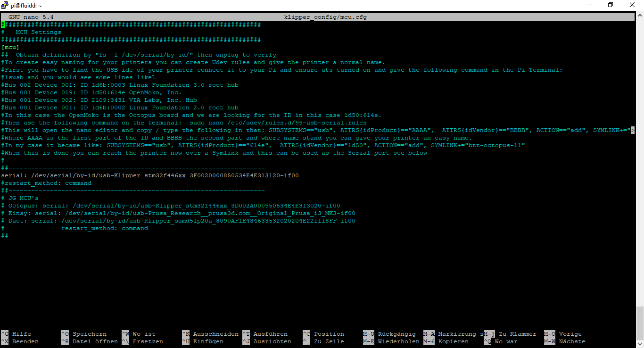Click the 'In my case it became like' line
This screenshot has height=348, width=644.
point(263,145)
